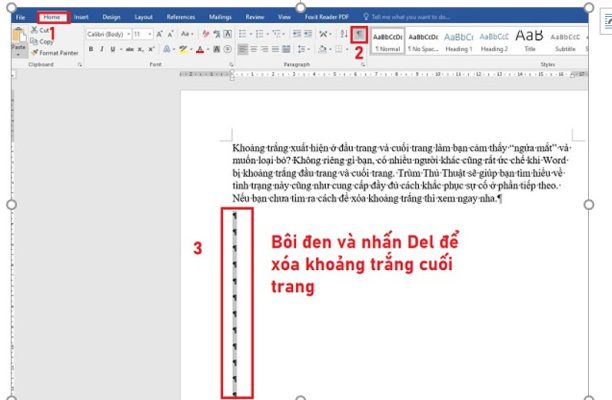Apply strikethrough with the abc button

130,49
